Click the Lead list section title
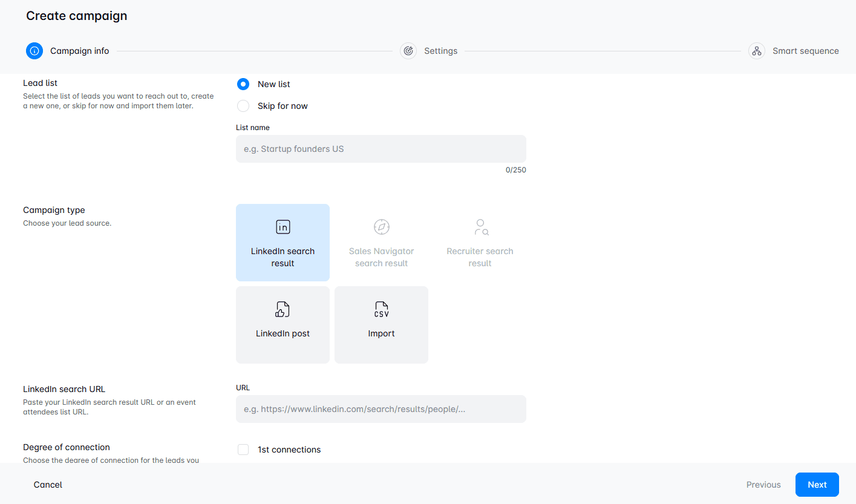856x504 pixels. [x=41, y=83]
